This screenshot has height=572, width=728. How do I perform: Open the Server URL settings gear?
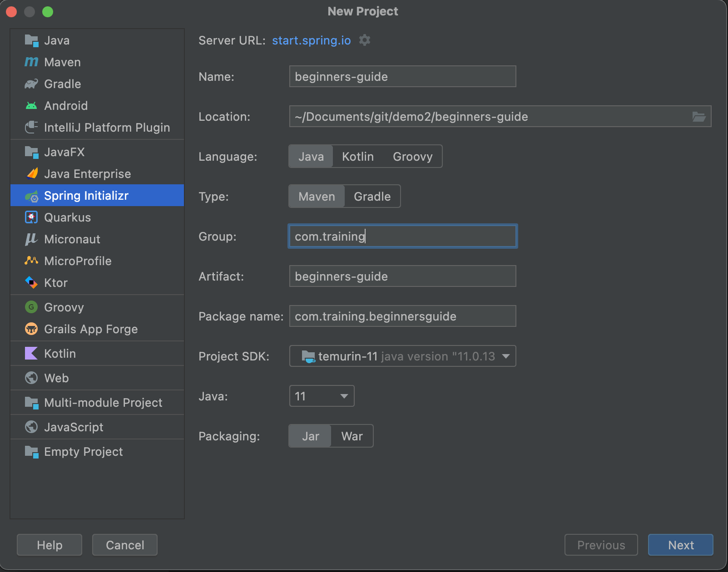point(365,40)
